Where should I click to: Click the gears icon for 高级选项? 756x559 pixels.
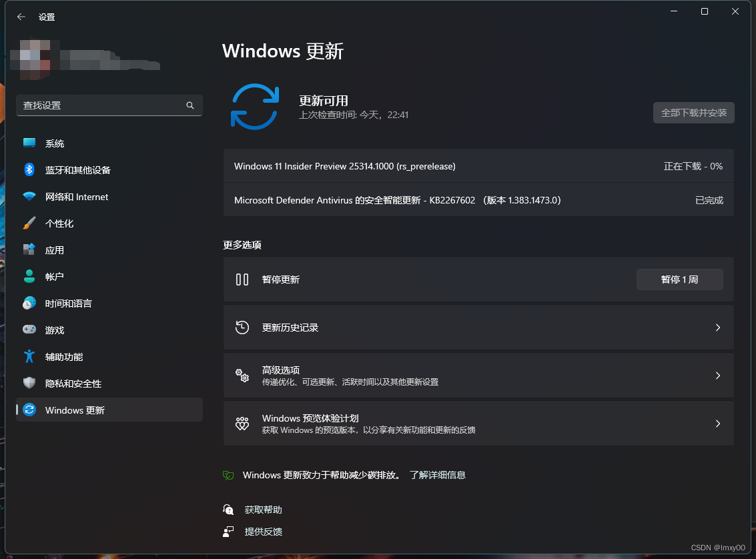click(242, 376)
